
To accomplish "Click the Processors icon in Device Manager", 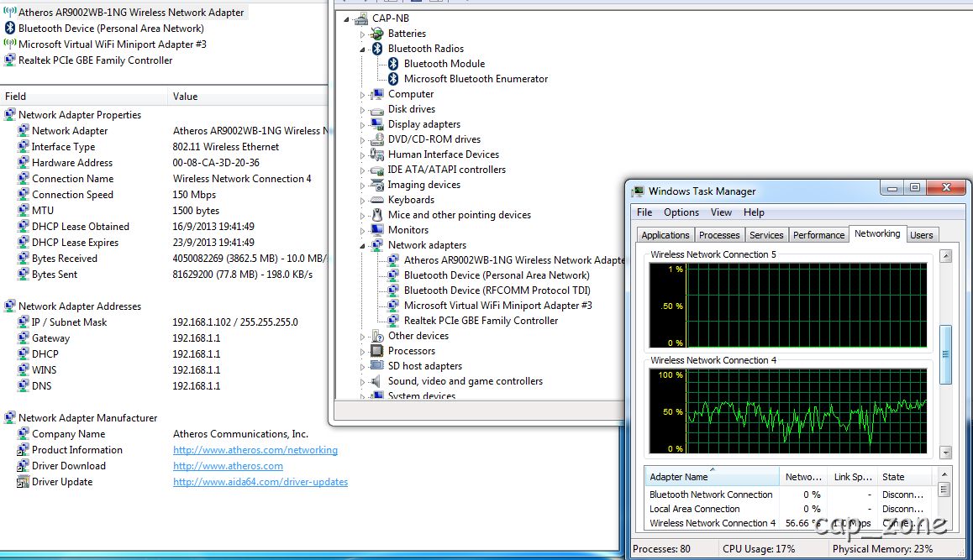I will (x=376, y=350).
